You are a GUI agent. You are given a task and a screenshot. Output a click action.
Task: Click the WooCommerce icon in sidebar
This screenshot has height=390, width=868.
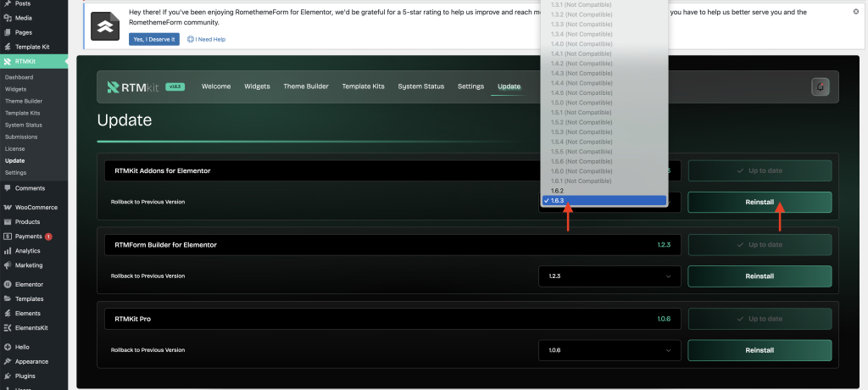coord(8,207)
